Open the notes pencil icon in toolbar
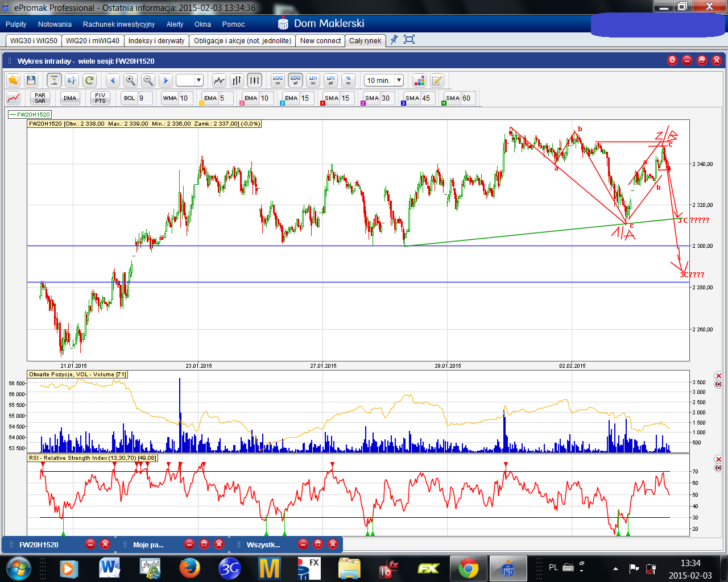Image resolution: width=728 pixels, height=582 pixels. 437,81
